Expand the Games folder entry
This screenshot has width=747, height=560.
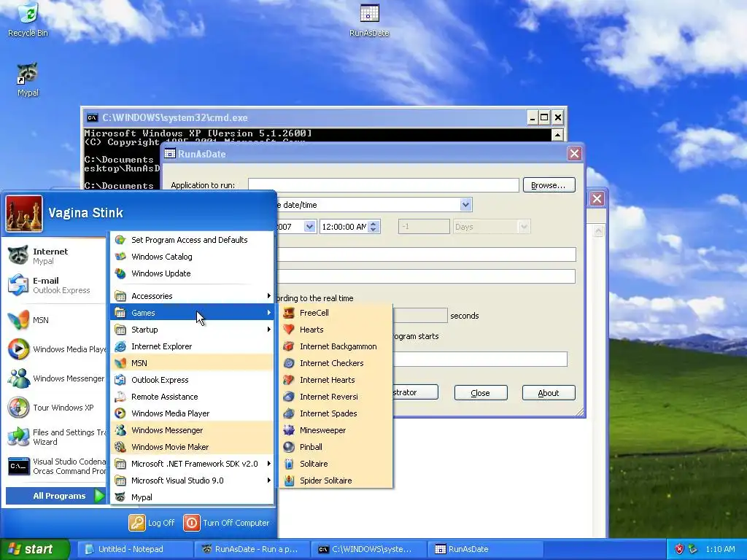[193, 313]
